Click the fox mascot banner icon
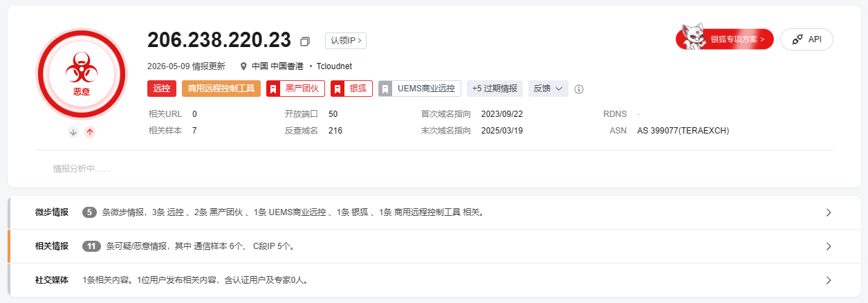Viewport: 868px width, 303px height. 693,37
